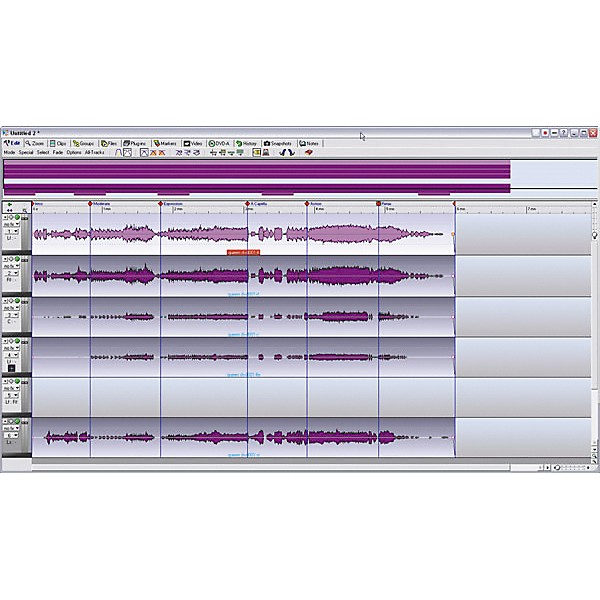
Task: Open the History tab
Action: (x=246, y=143)
